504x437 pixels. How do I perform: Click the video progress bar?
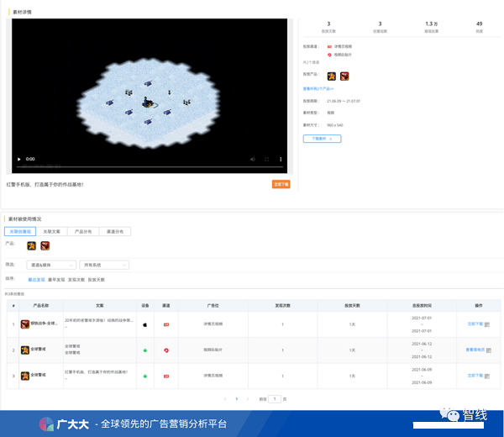click(x=150, y=167)
